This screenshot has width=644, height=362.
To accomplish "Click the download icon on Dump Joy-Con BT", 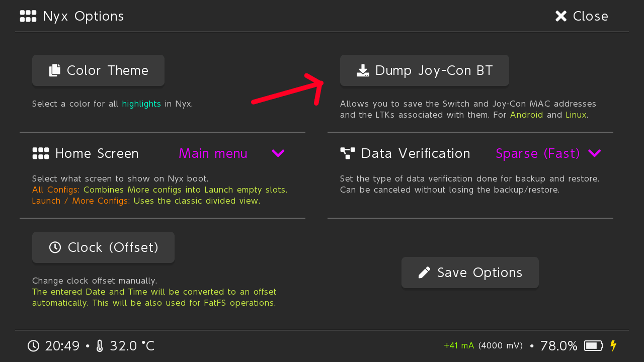I will (x=363, y=70).
